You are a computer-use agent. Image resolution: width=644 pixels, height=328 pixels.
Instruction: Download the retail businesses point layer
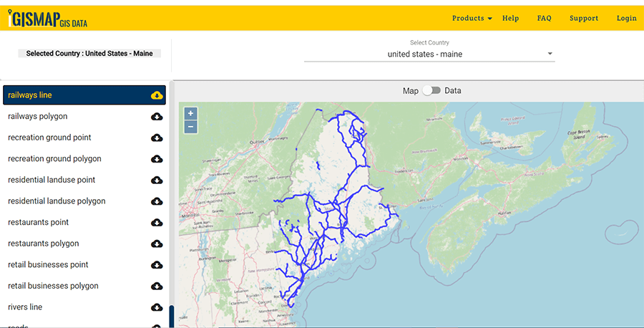pyautogui.click(x=157, y=265)
